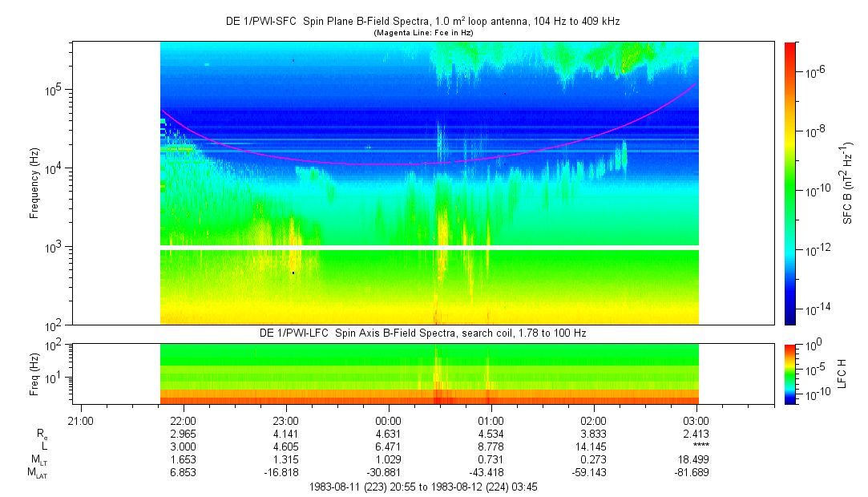Screen dimensions: 868x497
Task: Click the Magenta Line Fce subtitle text
Action: [423, 32]
